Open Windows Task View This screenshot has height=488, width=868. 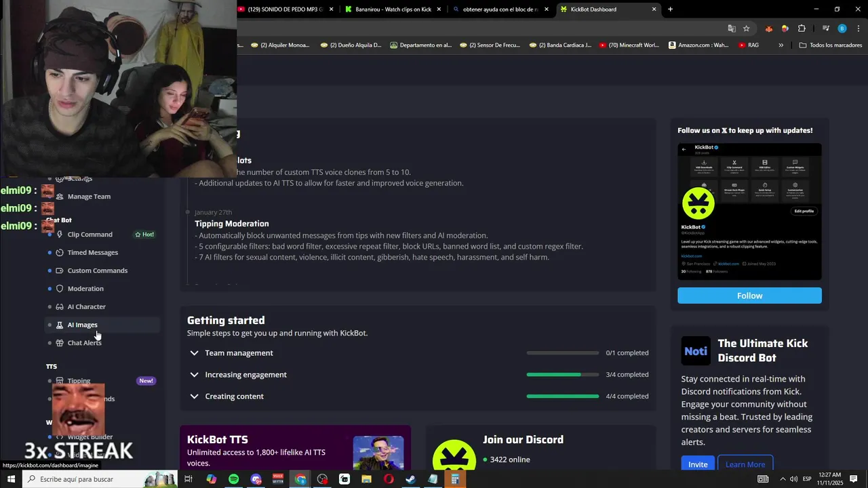(189, 479)
